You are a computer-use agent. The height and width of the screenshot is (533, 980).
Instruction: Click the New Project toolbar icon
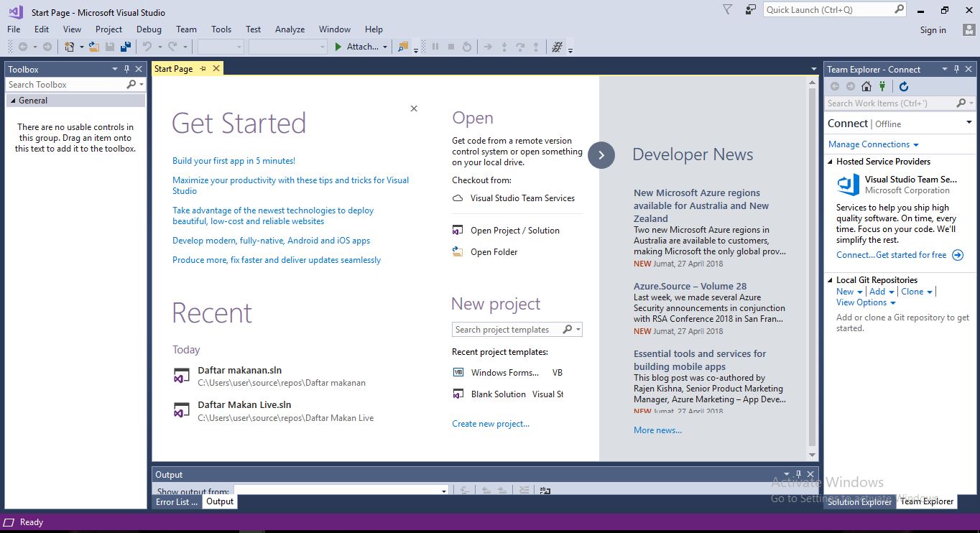(70, 47)
